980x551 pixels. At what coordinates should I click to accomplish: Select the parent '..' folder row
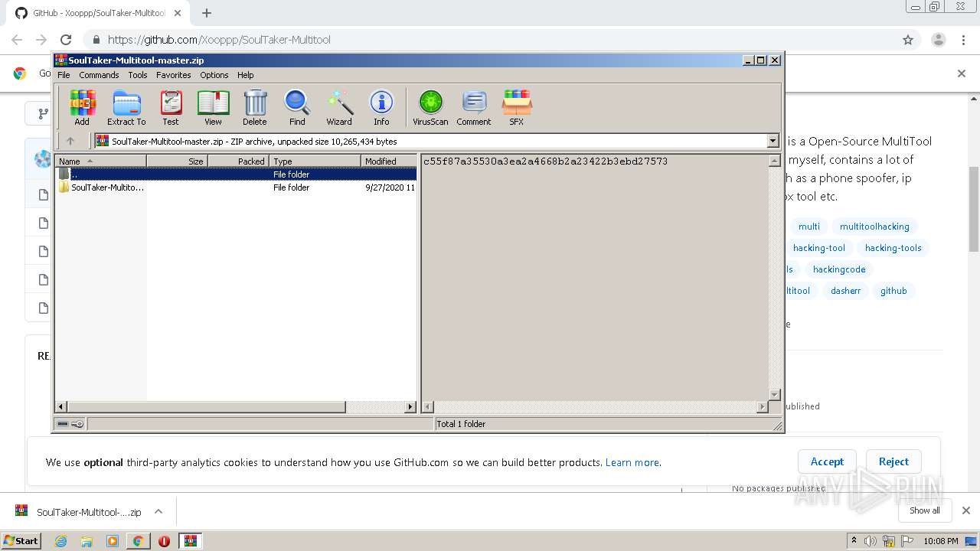coord(237,174)
